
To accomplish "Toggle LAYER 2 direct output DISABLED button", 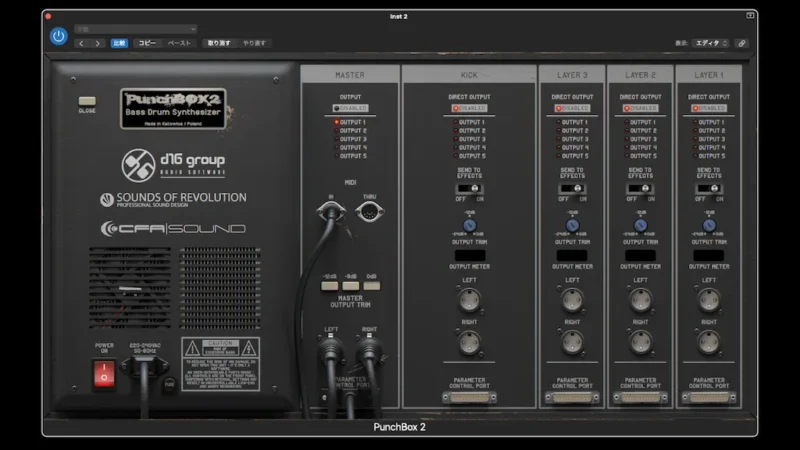I will [x=640, y=108].
